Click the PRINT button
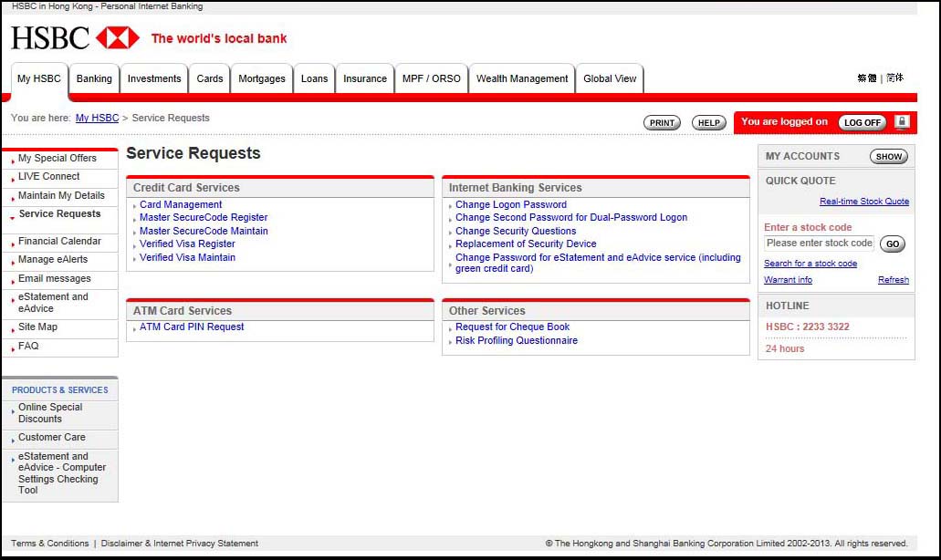 [662, 123]
